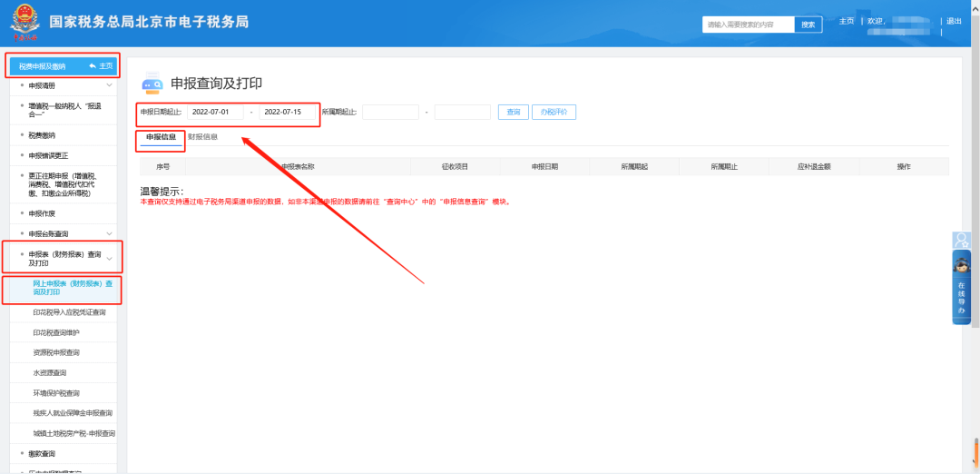Select 印花税导入应税凭证查询 submenu item

pyautogui.click(x=69, y=312)
